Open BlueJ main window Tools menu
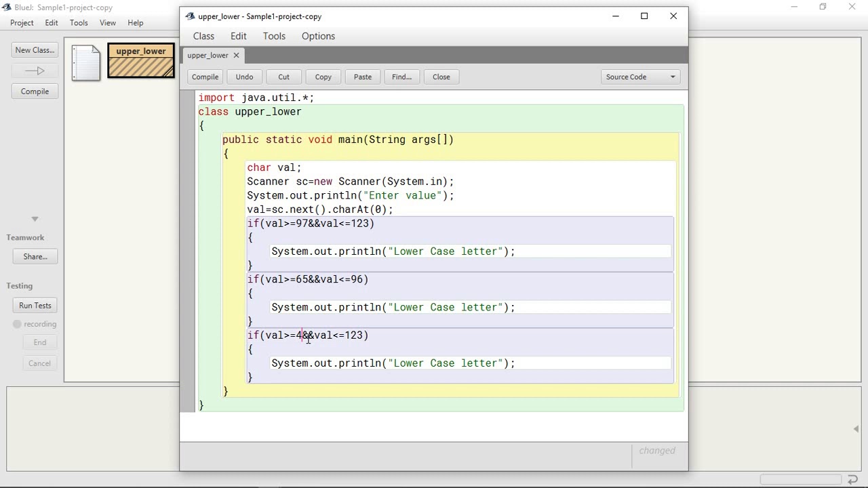Screen dimensions: 868x488 click(x=79, y=22)
